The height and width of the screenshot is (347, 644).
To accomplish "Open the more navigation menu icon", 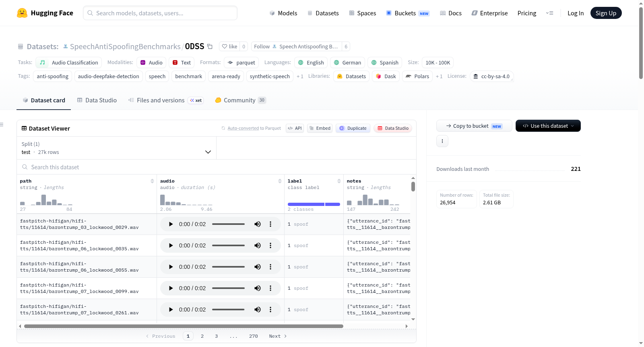I will [x=549, y=13].
